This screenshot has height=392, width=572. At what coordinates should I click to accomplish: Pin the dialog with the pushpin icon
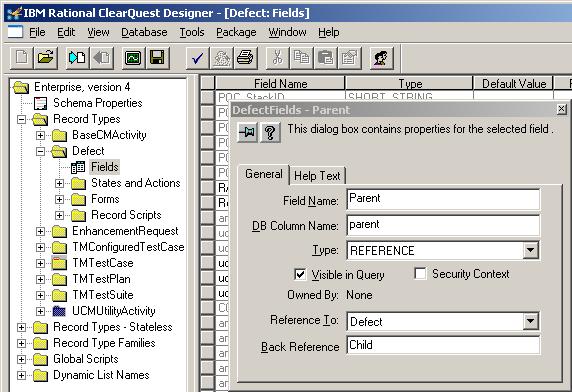248,132
